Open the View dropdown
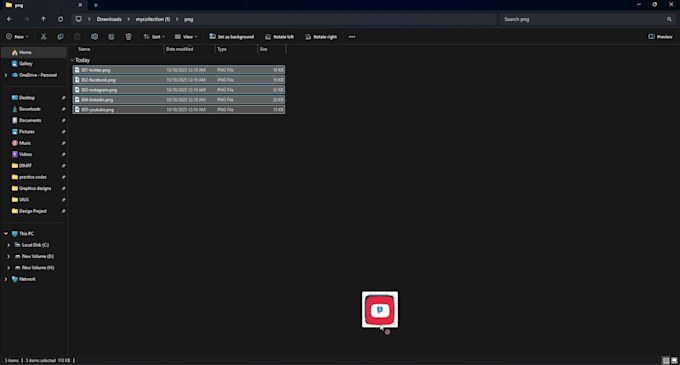Viewport: 680px width, 365px height. tap(186, 37)
